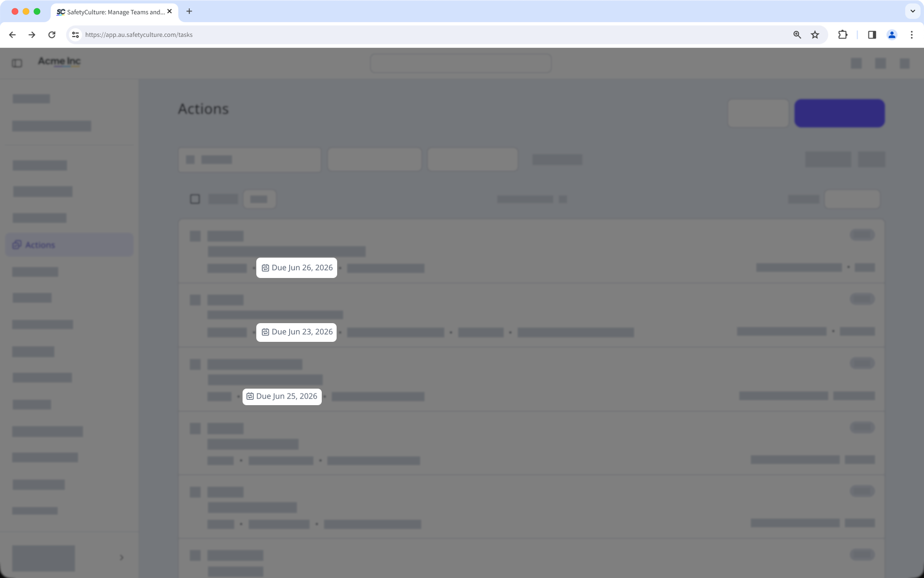Viewport: 924px width, 578px height.
Task: Open a new browser tab
Action: (x=189, y=11)
